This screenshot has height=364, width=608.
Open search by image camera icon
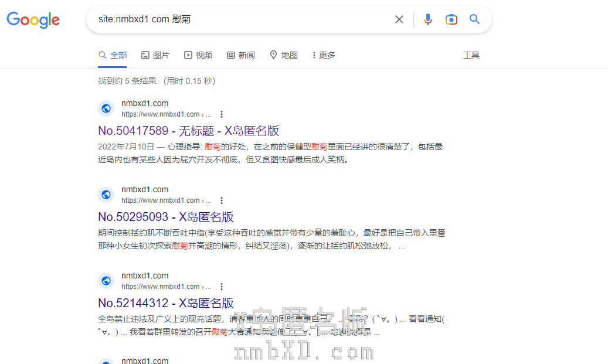point(451,19)
